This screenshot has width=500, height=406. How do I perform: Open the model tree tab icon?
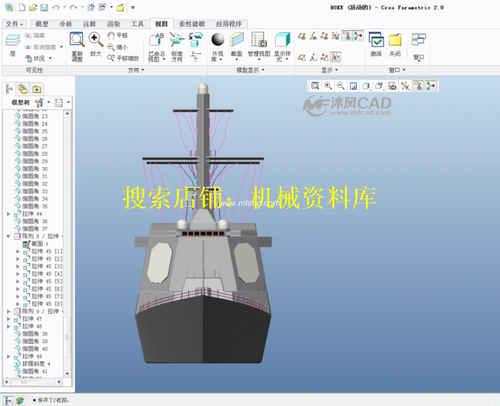pos(9,89)
